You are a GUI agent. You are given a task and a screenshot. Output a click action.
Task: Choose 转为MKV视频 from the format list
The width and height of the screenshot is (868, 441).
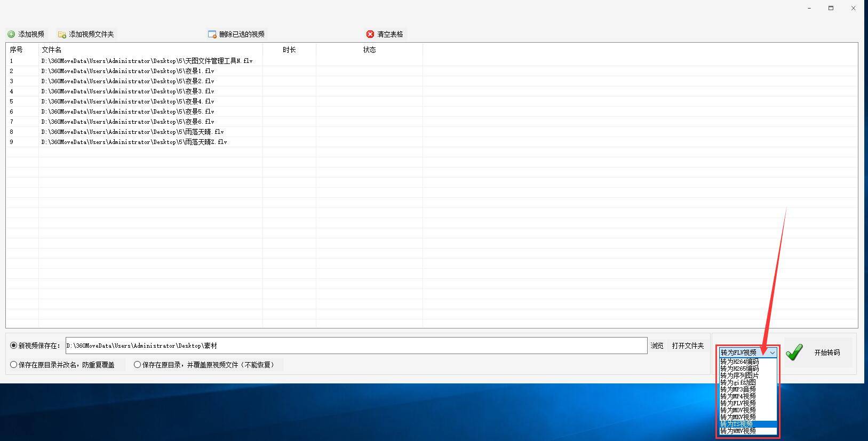coord(747,417)
